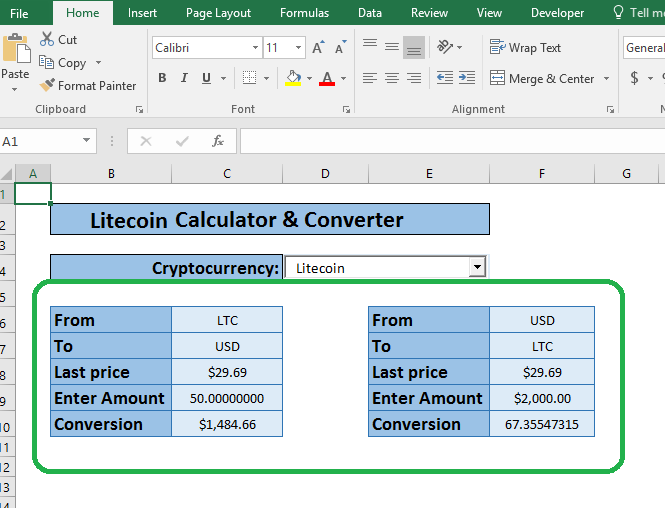Screen dimensions: 665x508
Task: Select Middle Align icon
Action: tap(392, 46)
